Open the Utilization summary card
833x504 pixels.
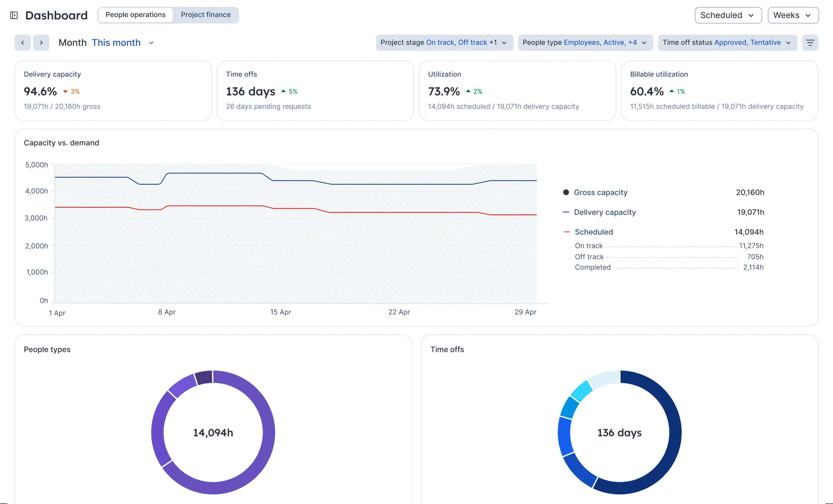[x=517, y=91]
